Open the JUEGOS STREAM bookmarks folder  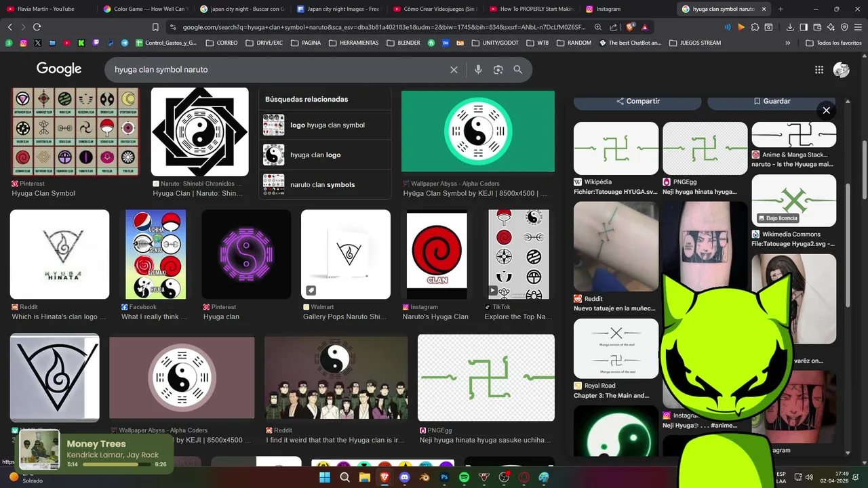click(695, 43)
